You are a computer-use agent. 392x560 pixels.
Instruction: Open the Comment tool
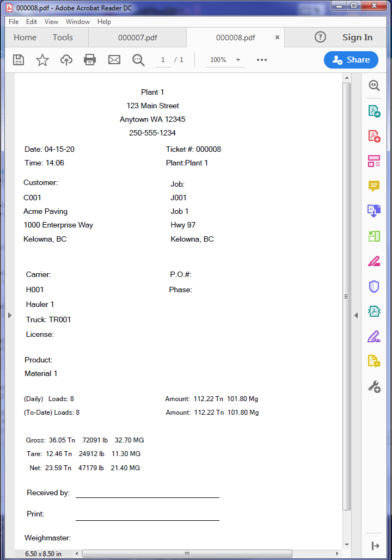(374, 186)
